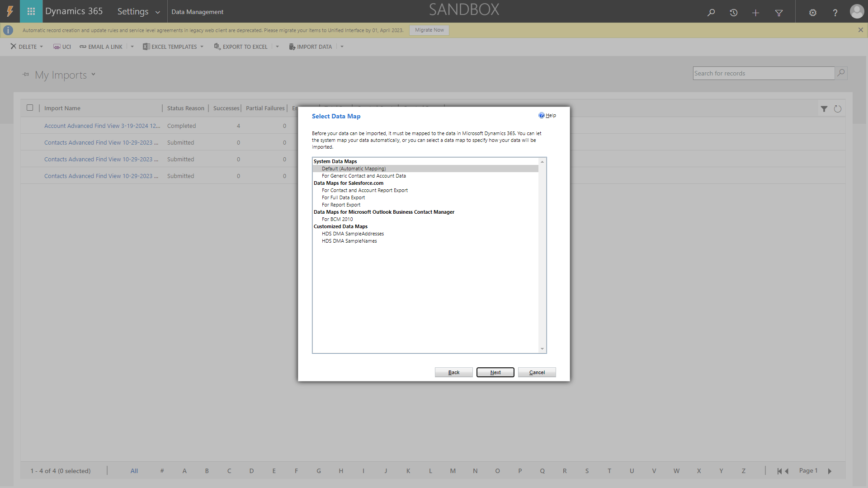The width and height of the screenshot is (868, 488).
Task: Click Dynamics 365 title
Action: 74,11
